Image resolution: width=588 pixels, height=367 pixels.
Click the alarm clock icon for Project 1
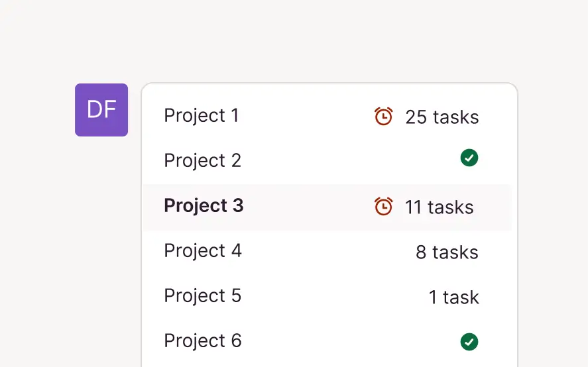click(x=383, y=117)
